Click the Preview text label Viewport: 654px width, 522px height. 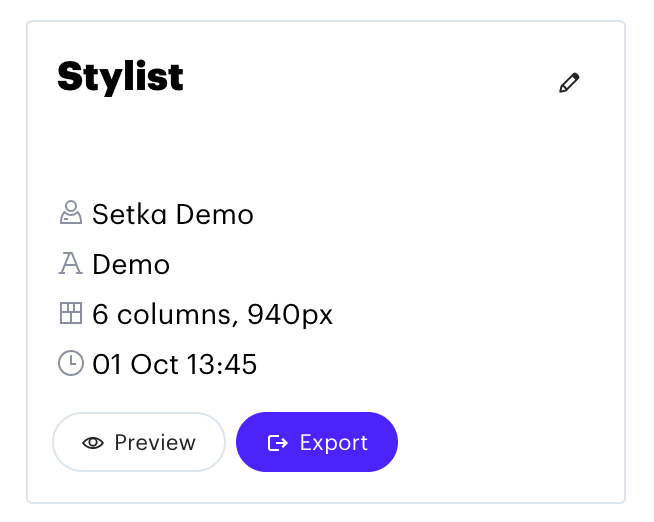(x=155, y=442)
